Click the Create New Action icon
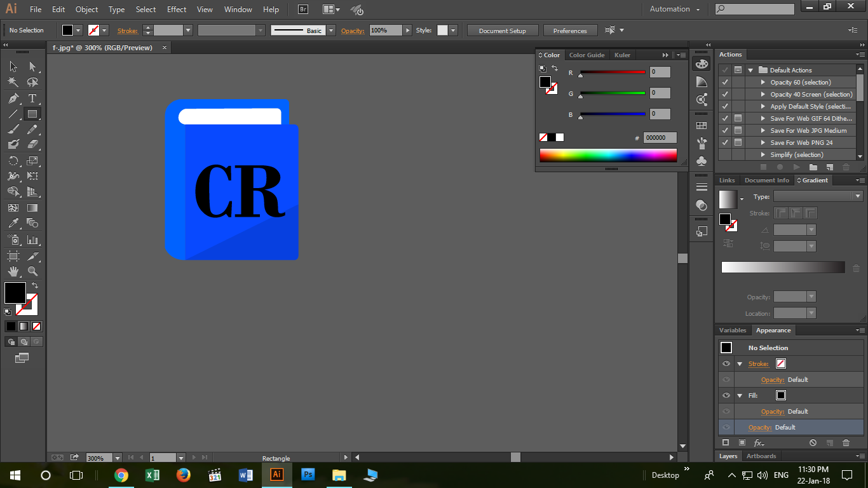The image size is (868, 488). (830, 167)
